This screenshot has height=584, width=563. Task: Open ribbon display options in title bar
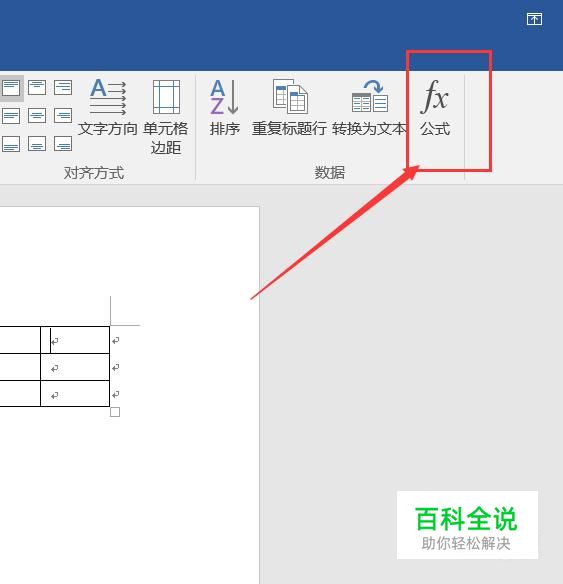(534, 19)
